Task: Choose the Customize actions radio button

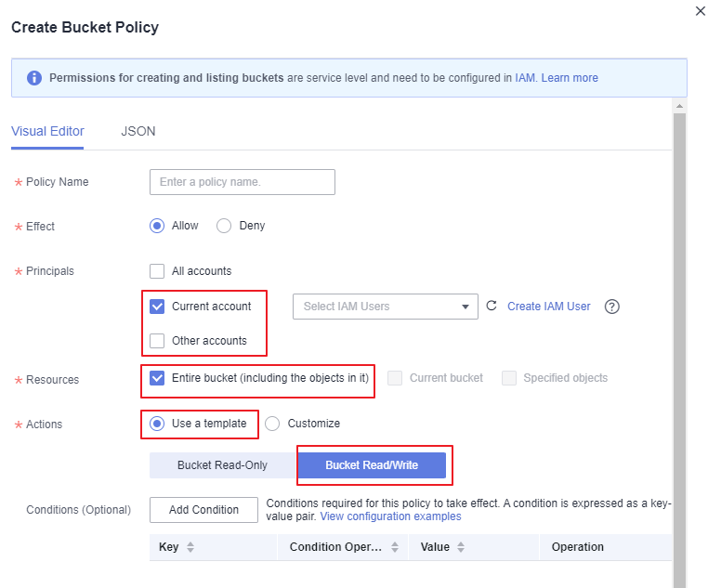Action: (272, 424)
